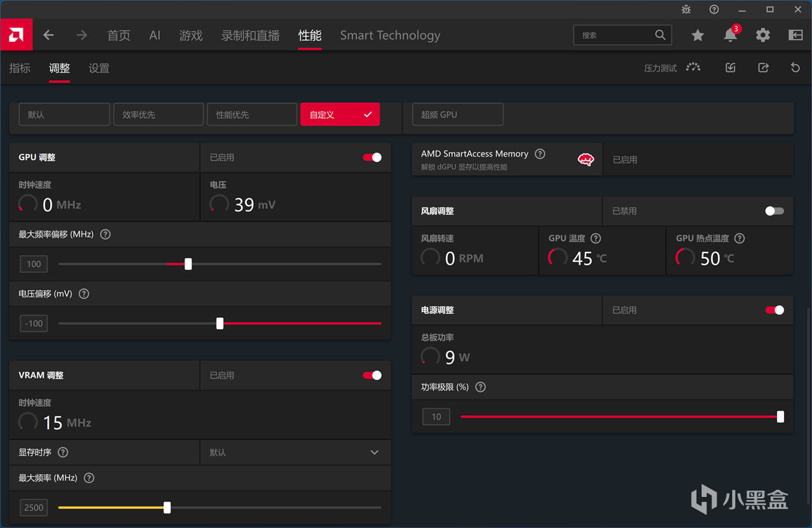Click the 超频 GPU button
Image resolution: width=812 pixels, height=528 pixels.
click(458, 114)
